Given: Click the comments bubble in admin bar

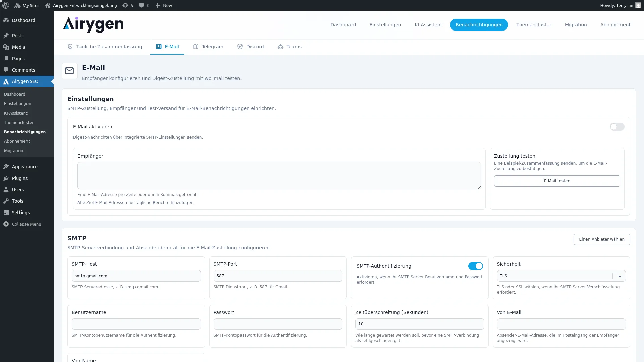Looking at the screenshot, I should 142,5.
